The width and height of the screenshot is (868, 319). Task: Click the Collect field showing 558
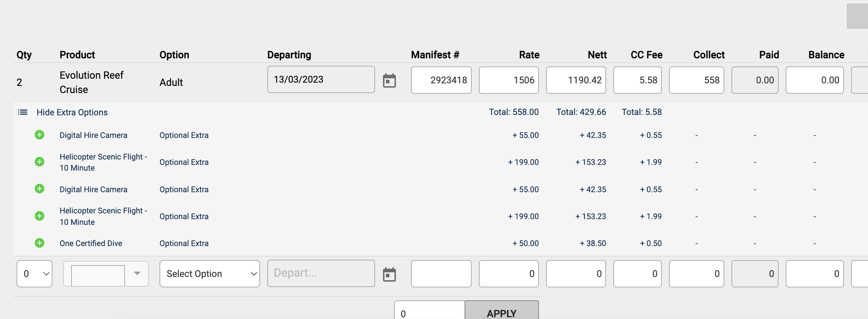click(696, 80)
